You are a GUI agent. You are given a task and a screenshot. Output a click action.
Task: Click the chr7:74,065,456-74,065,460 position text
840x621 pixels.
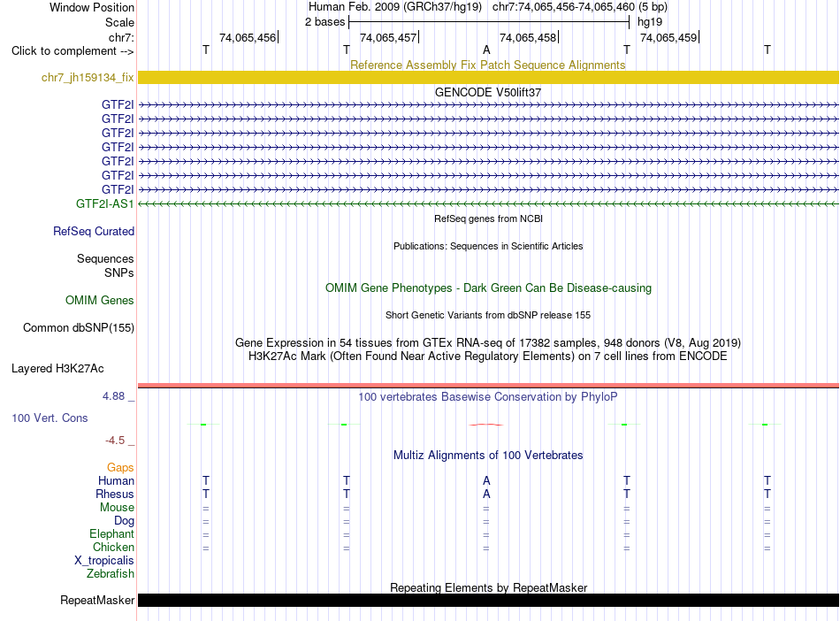pos(563,7)
